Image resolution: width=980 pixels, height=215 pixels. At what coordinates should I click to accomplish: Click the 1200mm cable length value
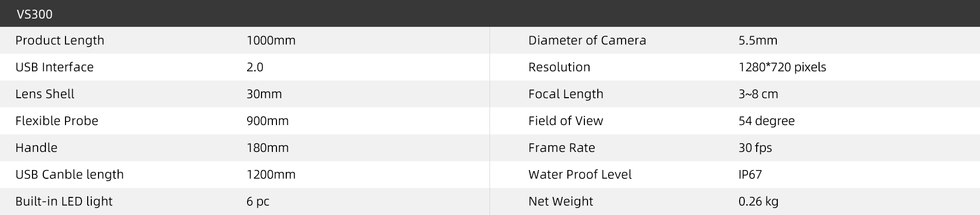click(271, 175)
